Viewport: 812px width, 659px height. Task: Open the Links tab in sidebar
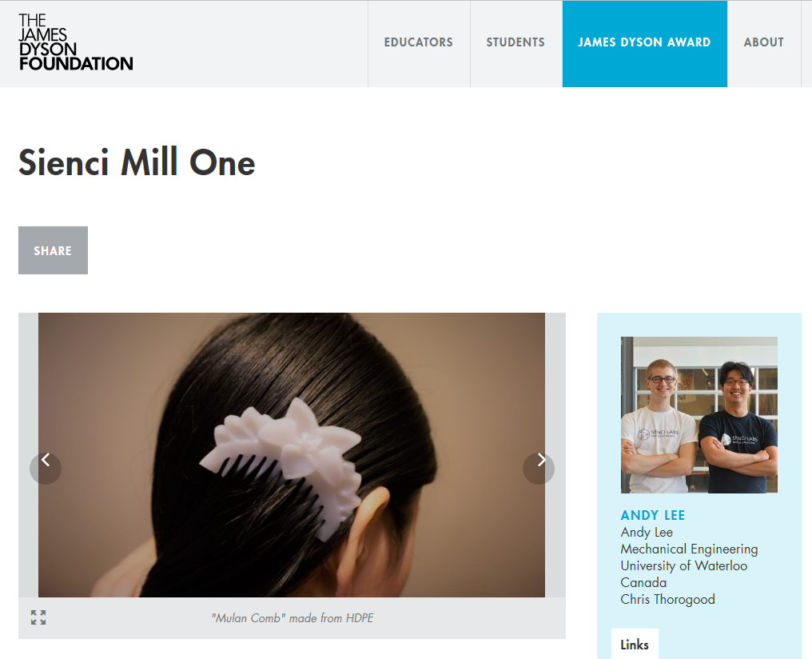point(635,645)
